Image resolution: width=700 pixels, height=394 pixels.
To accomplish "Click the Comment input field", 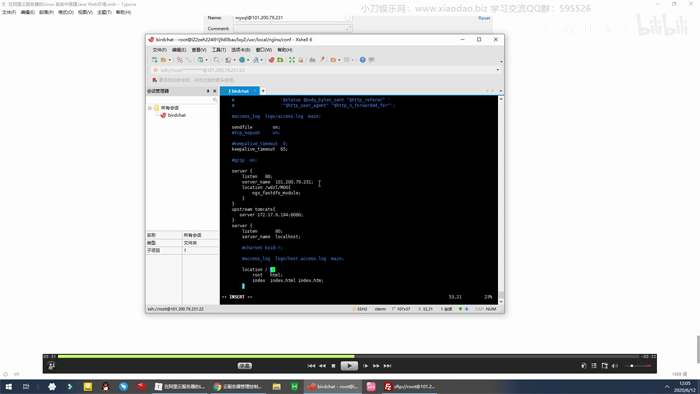I will 292,29.
